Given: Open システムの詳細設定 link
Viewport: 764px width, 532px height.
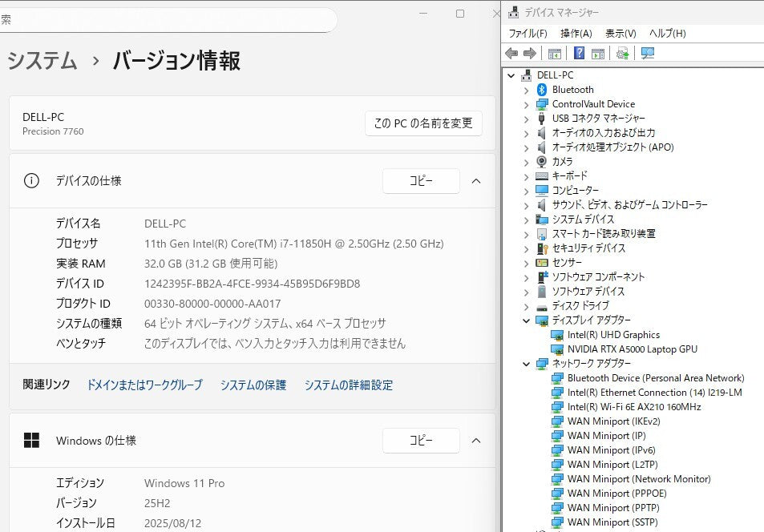Looking at the screenshot, I should tap(349, 385).
